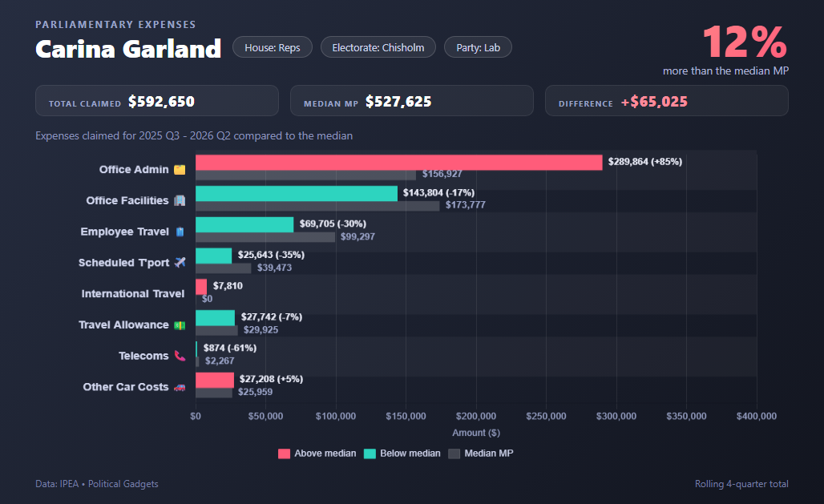Image resolution: width=824 pixels, height=504 pixels.
Task: Click the Employee Travel $69,705 teal bar
Action: (x=244, y=224)
